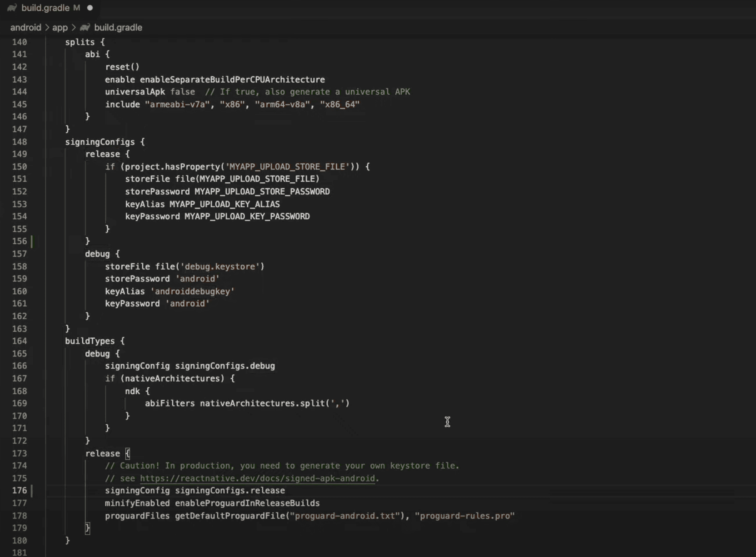Viewport: 756px width, 557px height.
Task: Select the enableProguardInReleaseBuilds flag
Action: click(247, 503)
